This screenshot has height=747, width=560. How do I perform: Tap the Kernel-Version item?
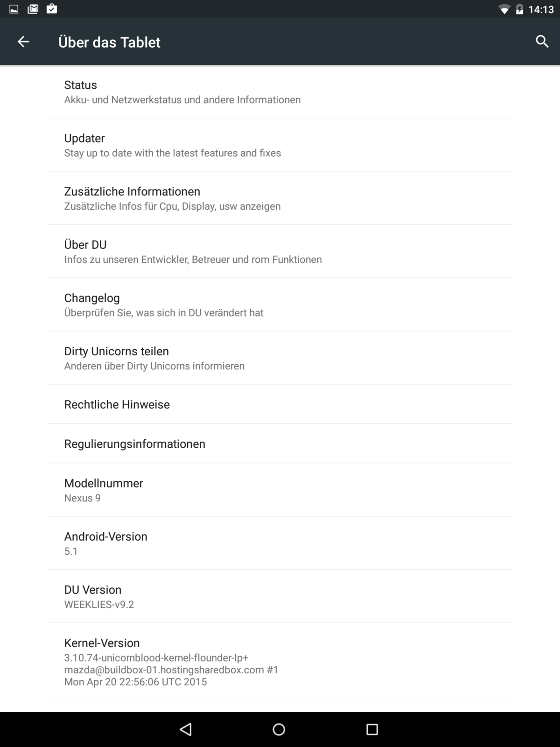tap(280, 662)
